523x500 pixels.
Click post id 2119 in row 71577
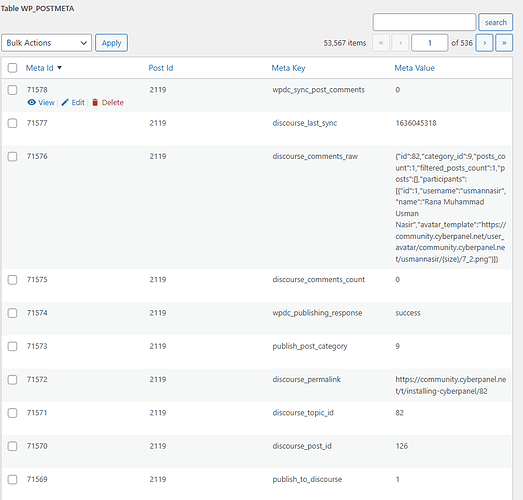tap(158, 123)
